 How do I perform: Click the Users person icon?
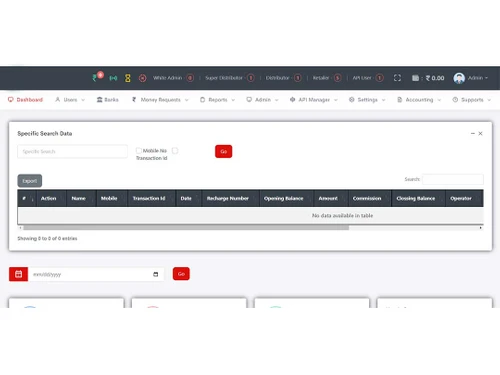58,100
